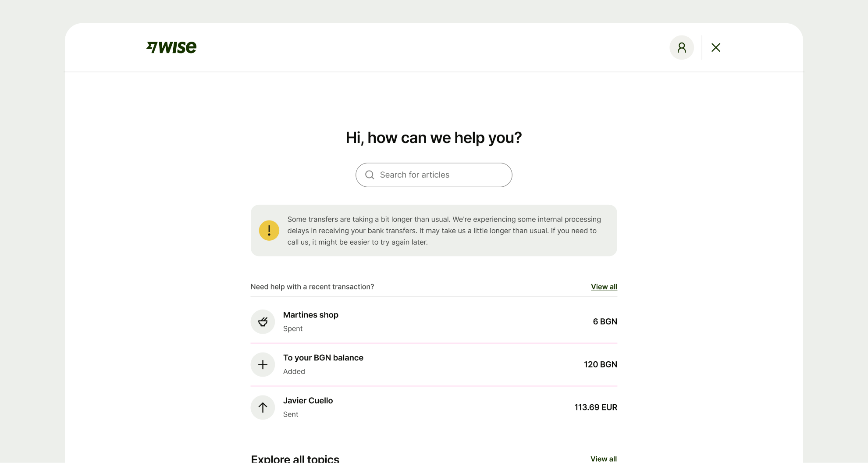
Task: Open the profile account icon
Action: coord(682,47)
